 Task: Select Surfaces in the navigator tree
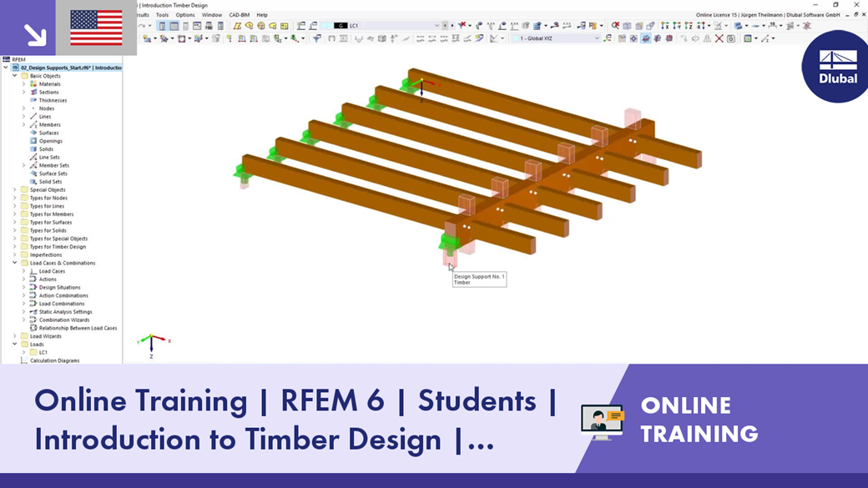click(x=48, y=133)
